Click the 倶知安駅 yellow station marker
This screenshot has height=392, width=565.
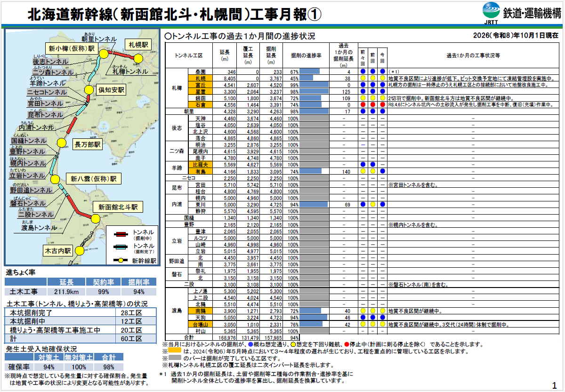tap(89, 90)
